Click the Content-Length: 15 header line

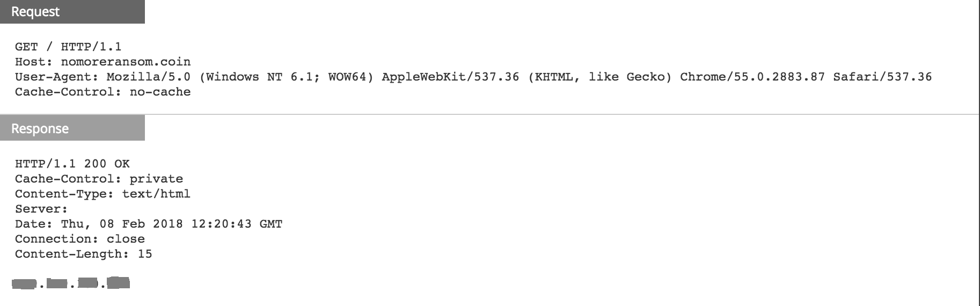click(x=83, y=254)
